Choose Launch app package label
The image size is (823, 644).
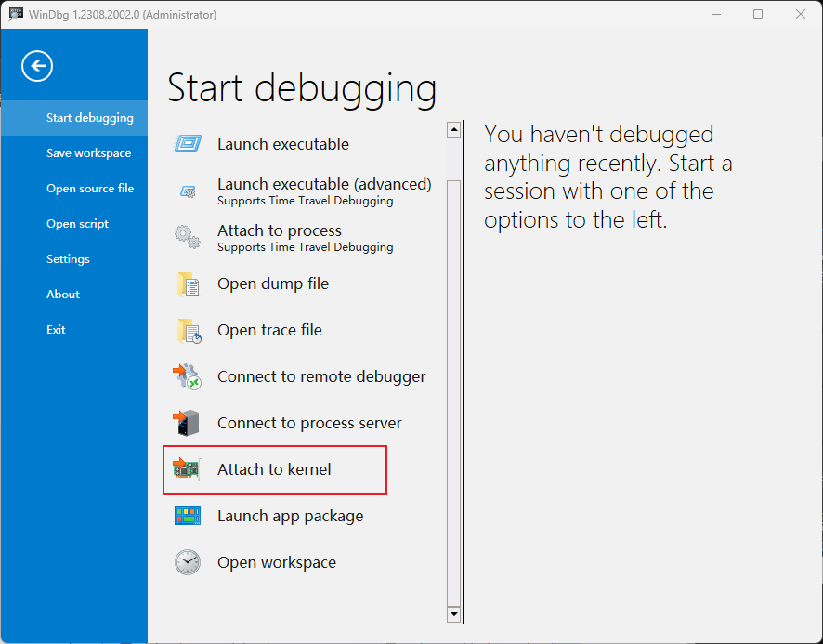coord(290,516)
